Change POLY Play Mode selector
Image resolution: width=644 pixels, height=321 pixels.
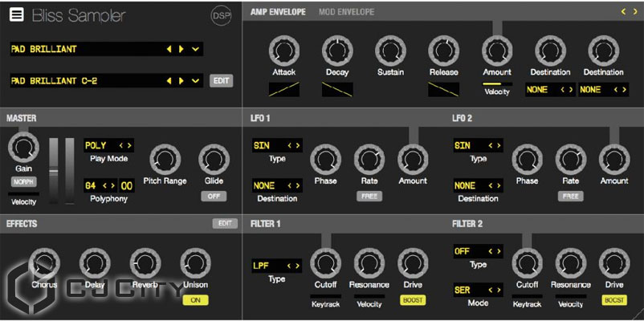tap(109, 145)
